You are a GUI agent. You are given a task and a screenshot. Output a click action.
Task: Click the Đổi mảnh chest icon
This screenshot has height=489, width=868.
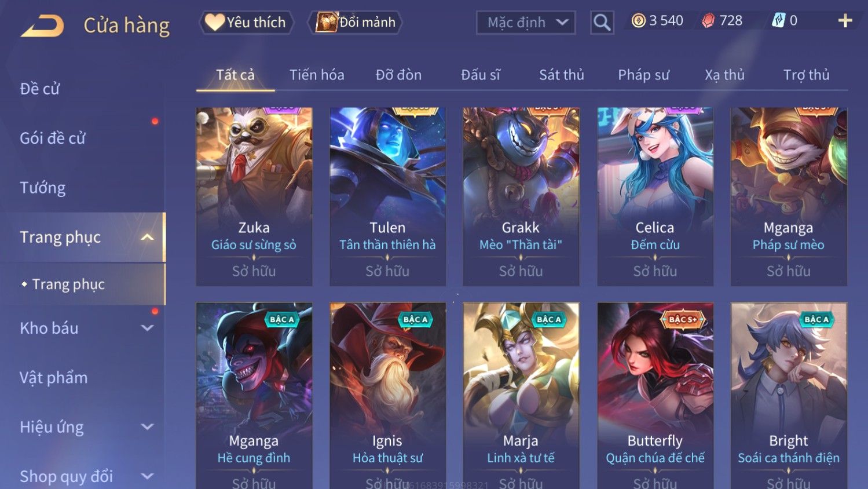coord(327,22)
